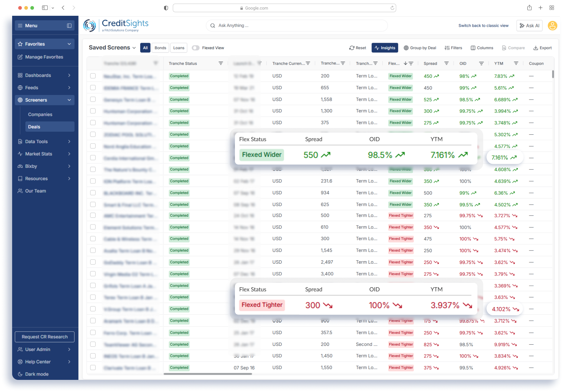Screen dimensions: 563x392
Task: Click Switch back to classic view
Action: click(483, 26)
